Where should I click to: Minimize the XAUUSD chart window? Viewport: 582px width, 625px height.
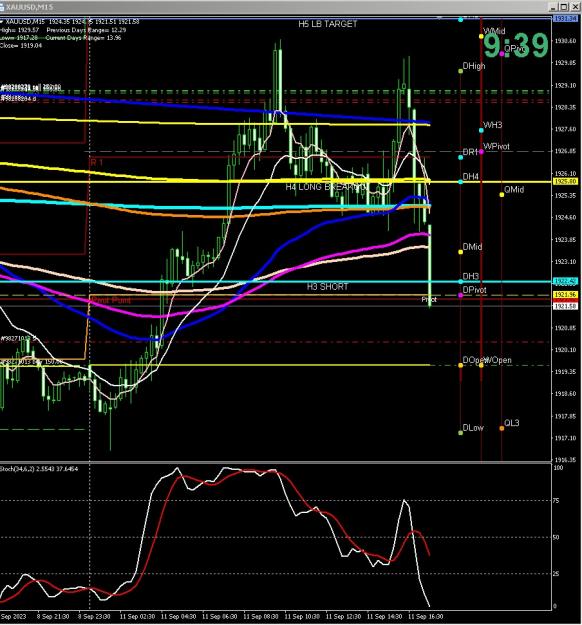[553, 7]
